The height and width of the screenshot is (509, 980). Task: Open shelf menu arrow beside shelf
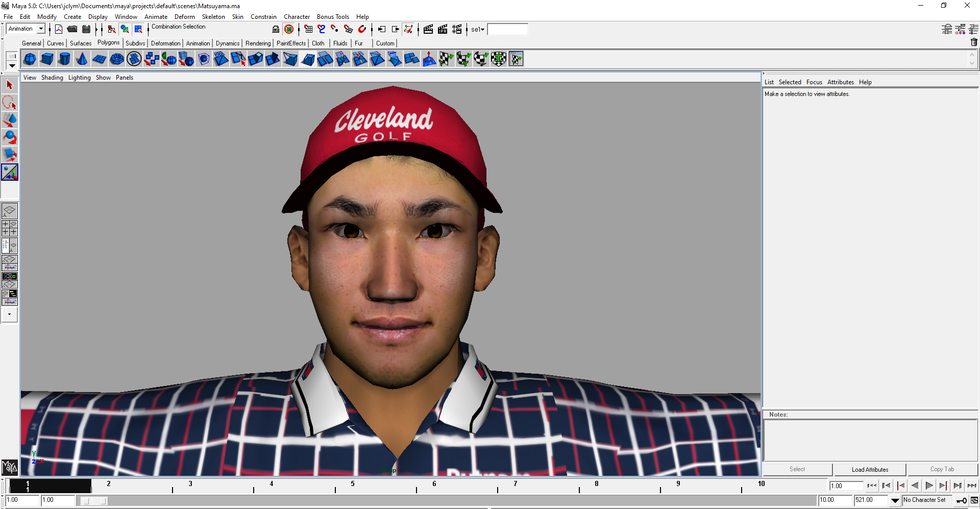tap(12, 65)
